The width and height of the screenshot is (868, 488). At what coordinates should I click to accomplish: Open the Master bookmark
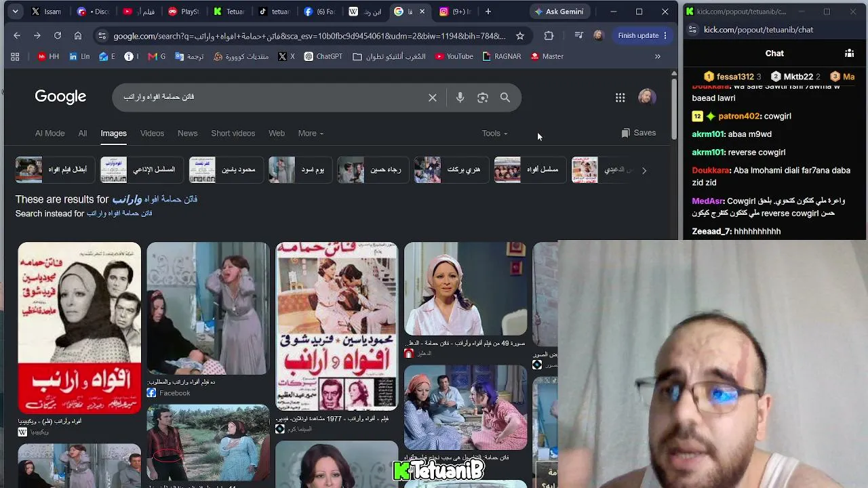pos(547,56)
